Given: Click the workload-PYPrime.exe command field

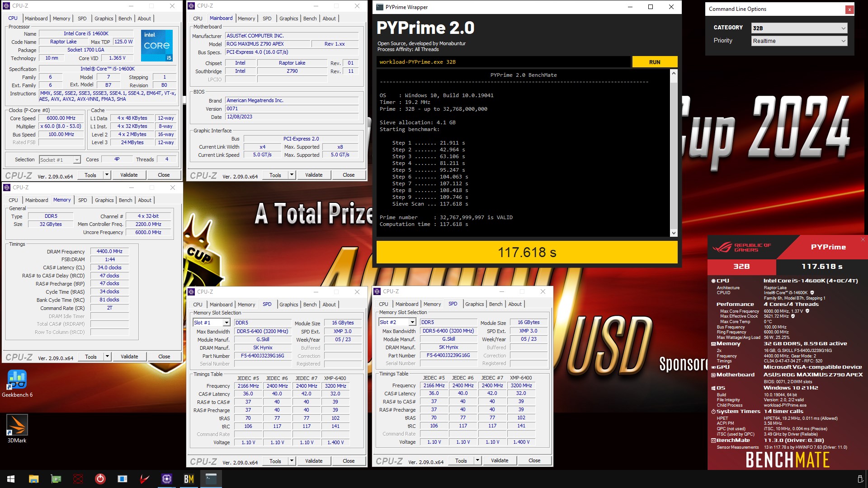Looking at the screenshot, I should click(x=503, y=62).
